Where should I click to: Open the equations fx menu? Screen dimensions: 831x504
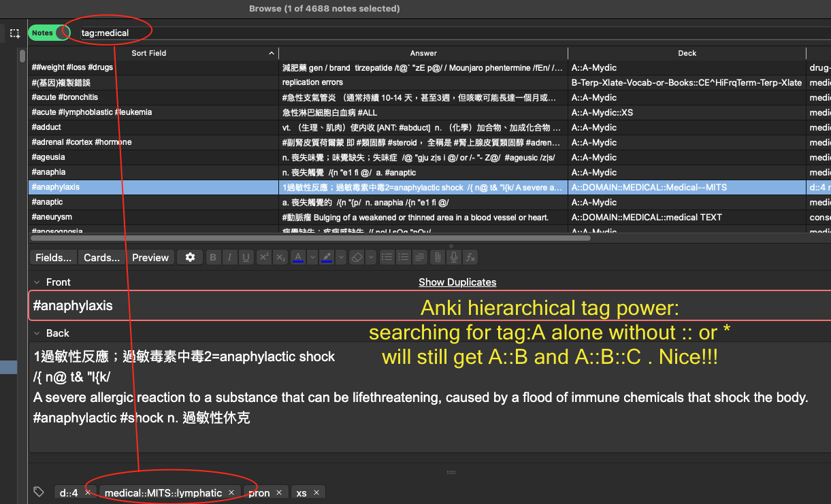pyautogui.click(x=470, y=257)
